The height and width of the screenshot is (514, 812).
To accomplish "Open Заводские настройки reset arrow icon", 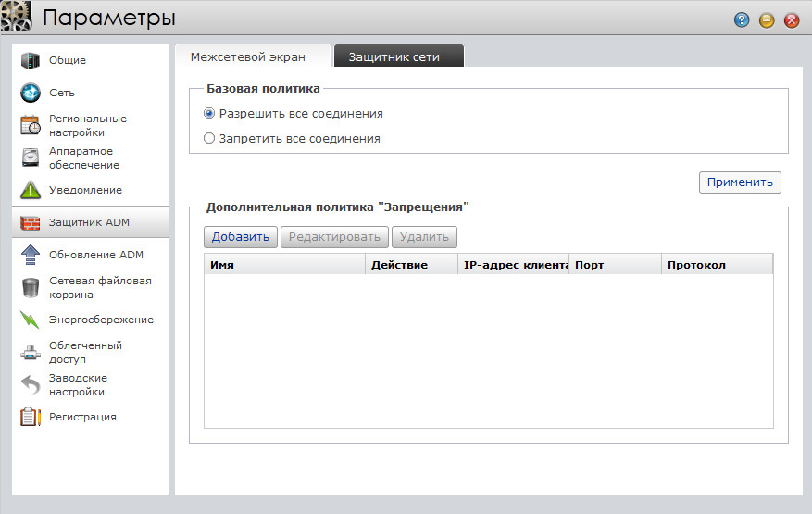I will click(31, 384).
